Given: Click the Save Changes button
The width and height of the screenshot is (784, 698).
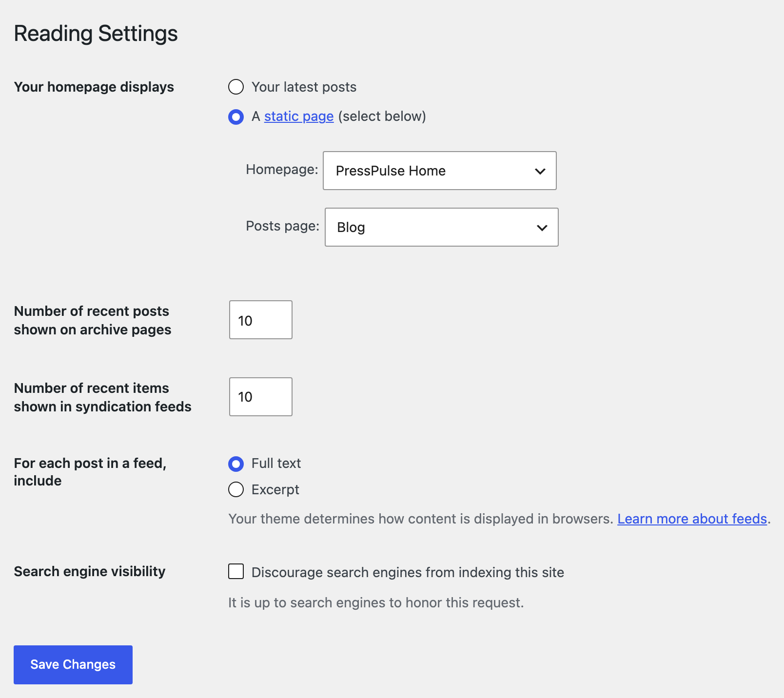Looking at the screenshot, I should [x=73, y=665].
